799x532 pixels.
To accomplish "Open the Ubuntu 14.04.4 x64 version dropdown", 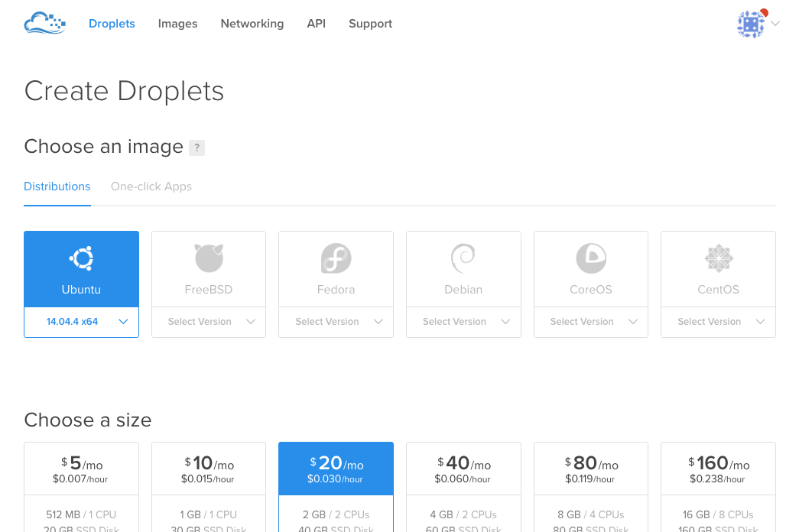I will point(82,322).
